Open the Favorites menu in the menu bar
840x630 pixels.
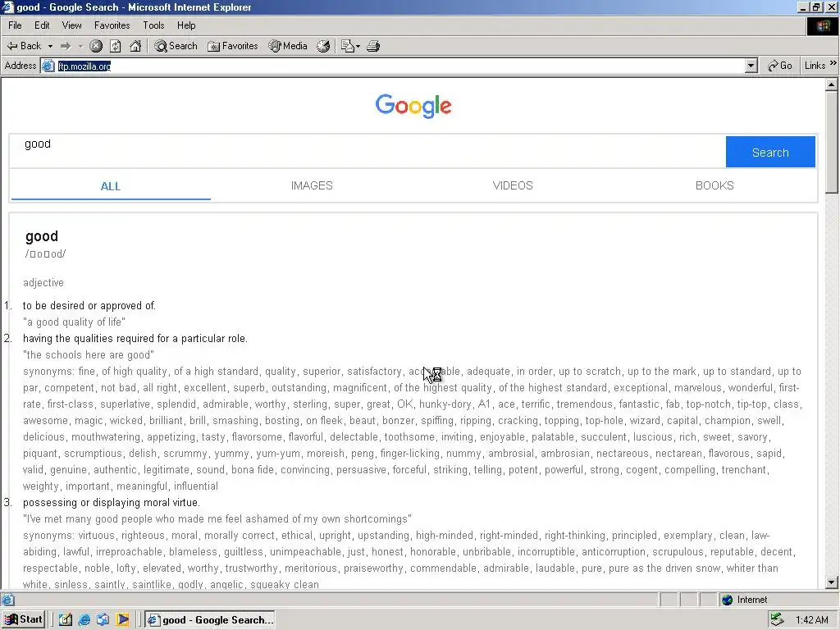click(x=112, y=25)
